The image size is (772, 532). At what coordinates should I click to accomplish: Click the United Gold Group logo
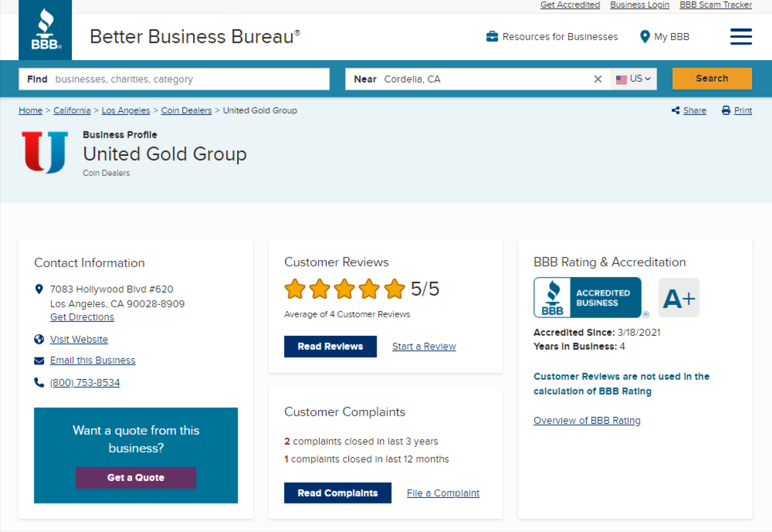45,152
